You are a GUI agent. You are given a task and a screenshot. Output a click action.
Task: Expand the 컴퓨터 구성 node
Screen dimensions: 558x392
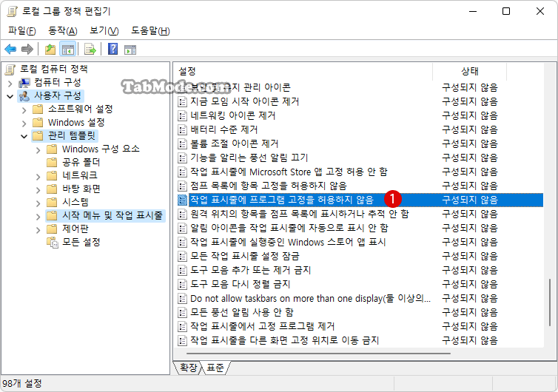pos(10,84)
